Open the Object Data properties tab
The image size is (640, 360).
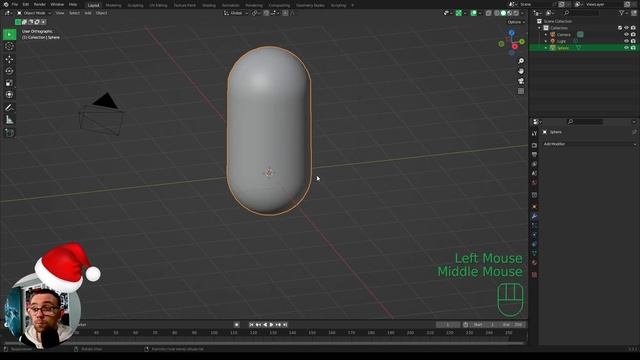(534, 254)
